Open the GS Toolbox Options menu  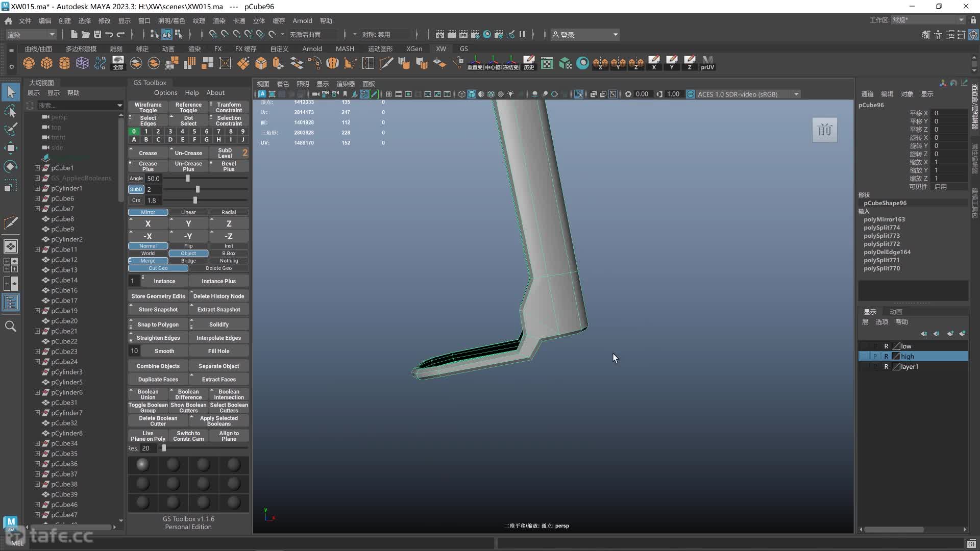(166, 93)
